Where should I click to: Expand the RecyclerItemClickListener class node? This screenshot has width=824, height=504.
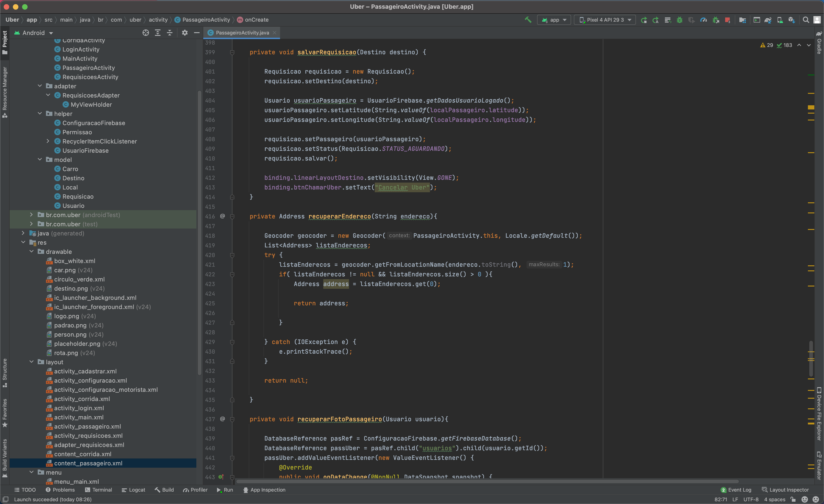48,141
